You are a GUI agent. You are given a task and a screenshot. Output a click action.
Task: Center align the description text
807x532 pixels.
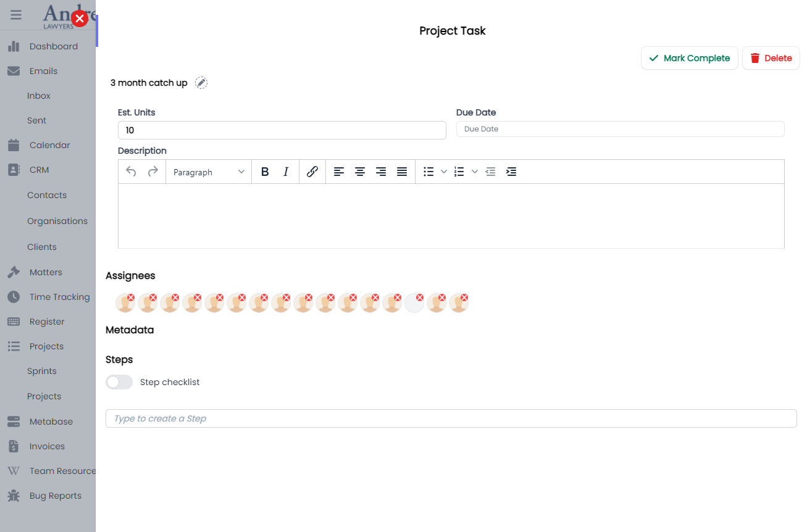(360, 172)
